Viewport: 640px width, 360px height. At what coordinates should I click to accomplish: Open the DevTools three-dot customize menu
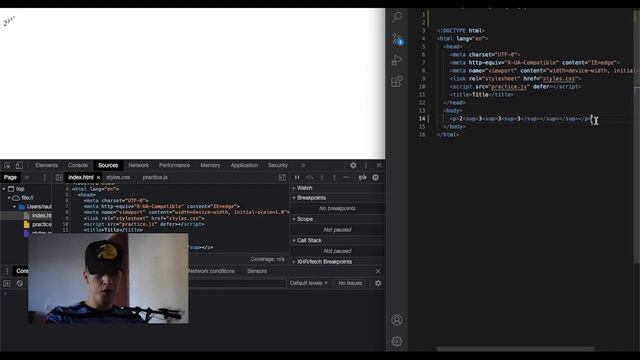point(366,165)
